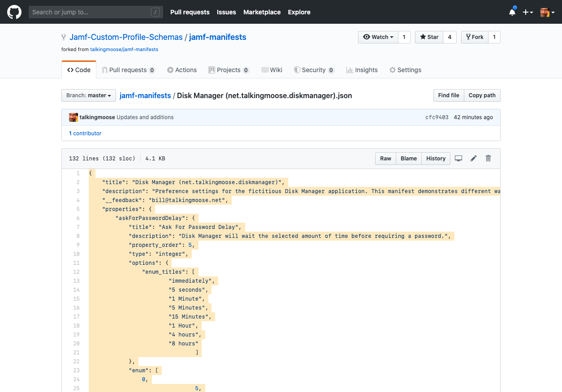Click the "immediately" string in code
The height and width of the screenshot is (392, 562).
190,281
